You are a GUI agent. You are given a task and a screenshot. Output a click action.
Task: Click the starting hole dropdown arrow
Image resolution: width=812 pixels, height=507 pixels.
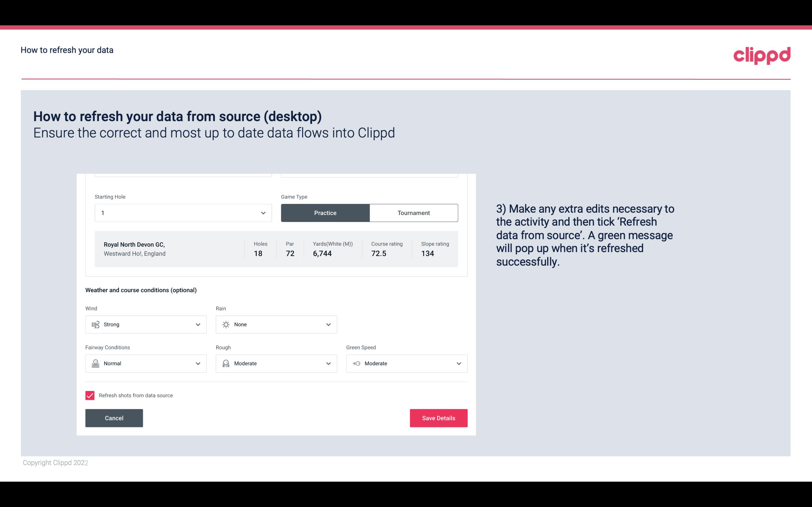tap(263, 213)
